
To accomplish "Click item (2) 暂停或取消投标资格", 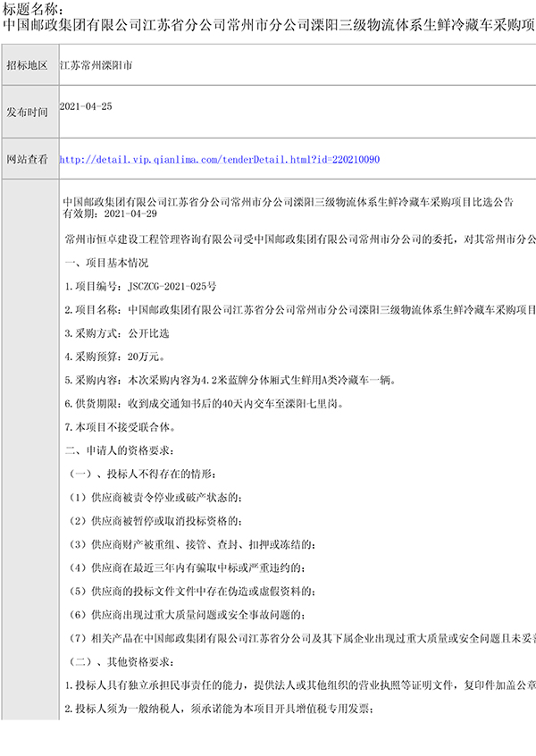I will 155,522.
